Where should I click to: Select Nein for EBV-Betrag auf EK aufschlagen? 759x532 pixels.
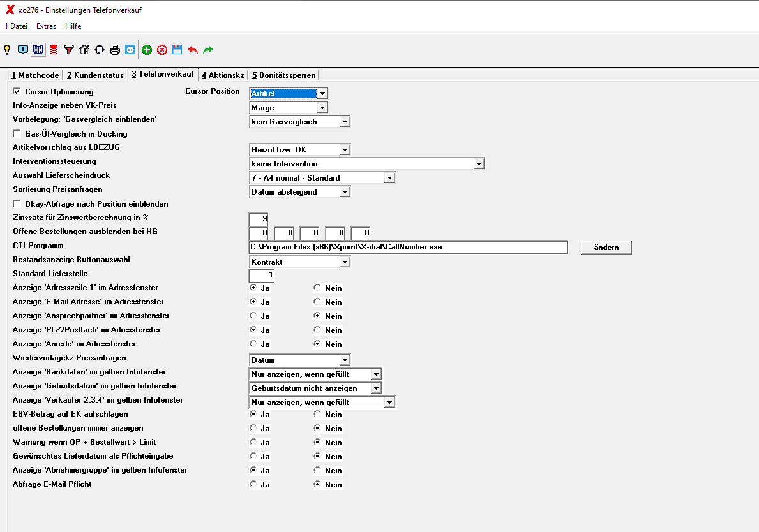317,414
